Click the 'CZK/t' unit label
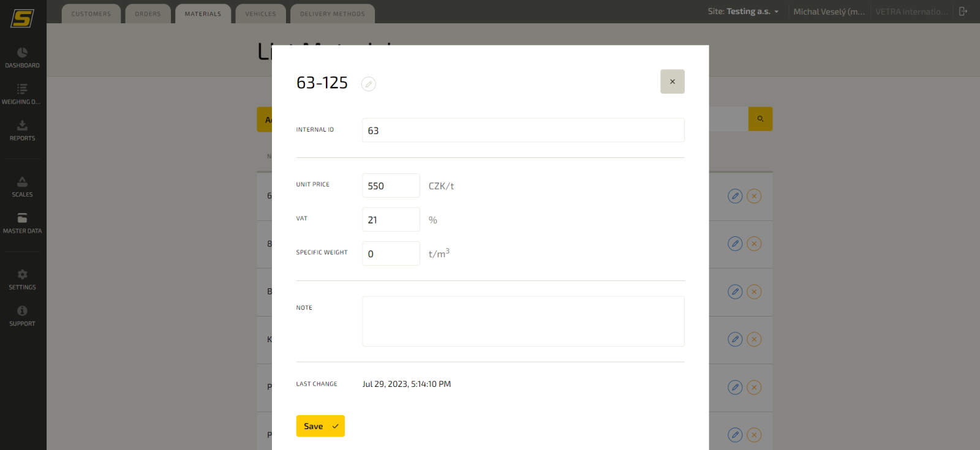Screen dimensions: 980x450 click(x=441, y=186)
